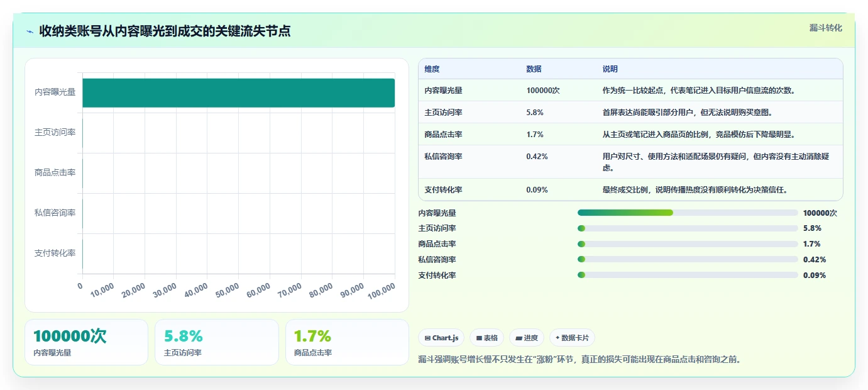The height and width of the screenshot is (390, 868).
Task: Click the 1.7% cell in the table
Action: (x=535, y=135)
